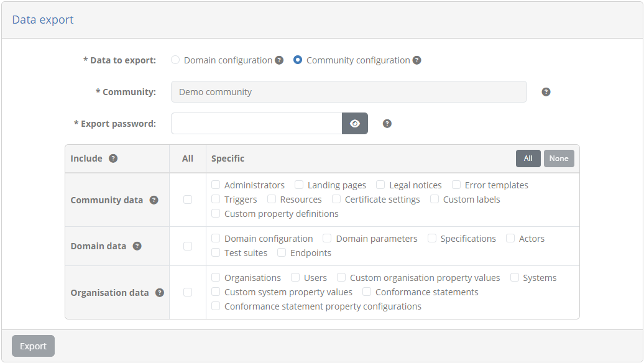
Task: Open Domain data help icon
Action: (137, 246)
